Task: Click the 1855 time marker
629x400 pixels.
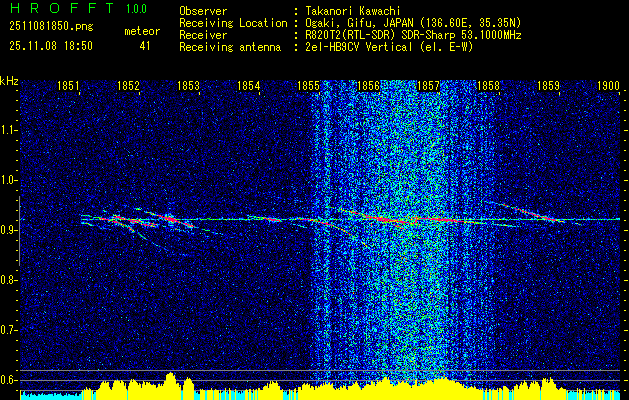Action: [x=308, y=85]
